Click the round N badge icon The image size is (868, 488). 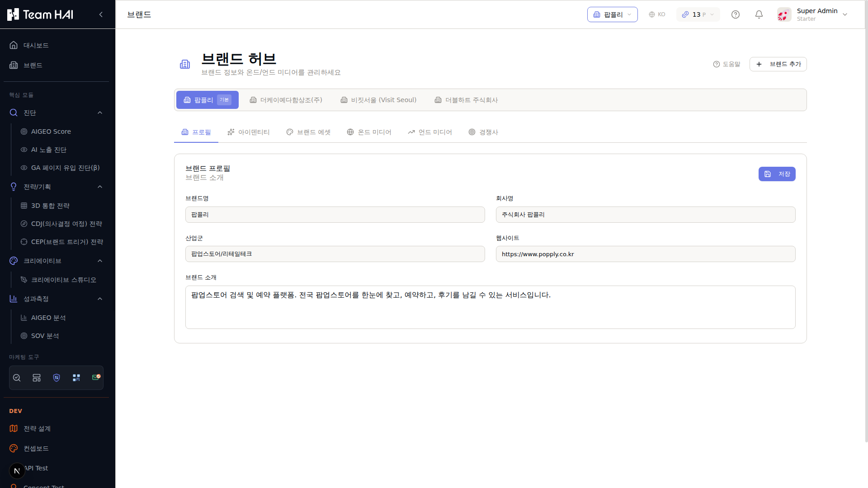coord(17,471)
